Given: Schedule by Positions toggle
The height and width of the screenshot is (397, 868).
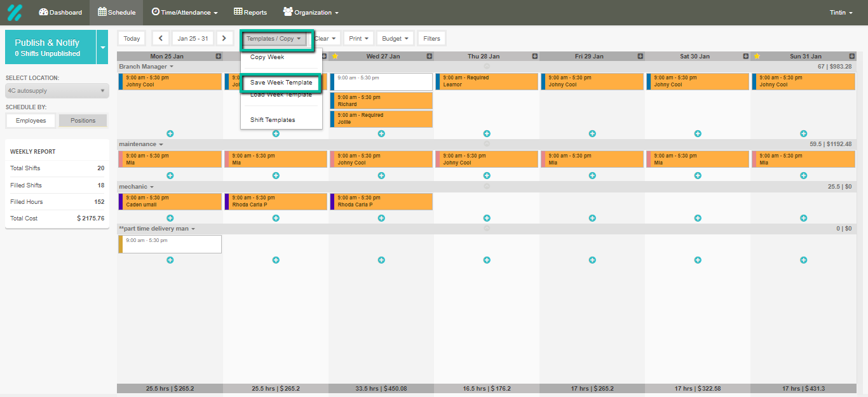Looking at the screenshot, I should coord(83,120).
